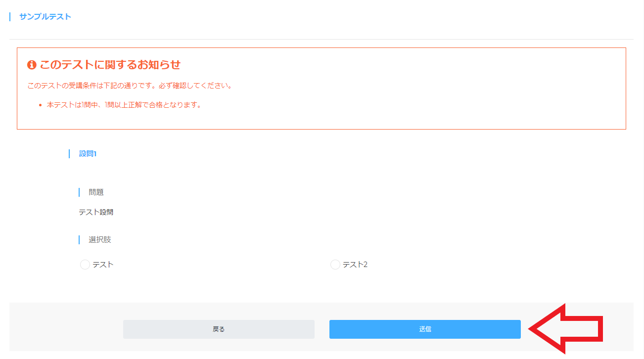
Task: Click the blue bar beside 問題
Action: pyautogui.click(x=79, y=192)
